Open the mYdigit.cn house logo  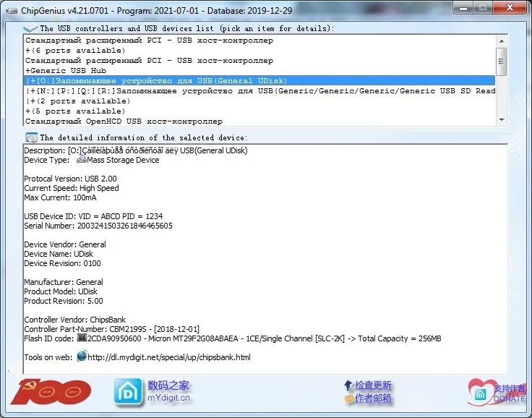(128, 392)
